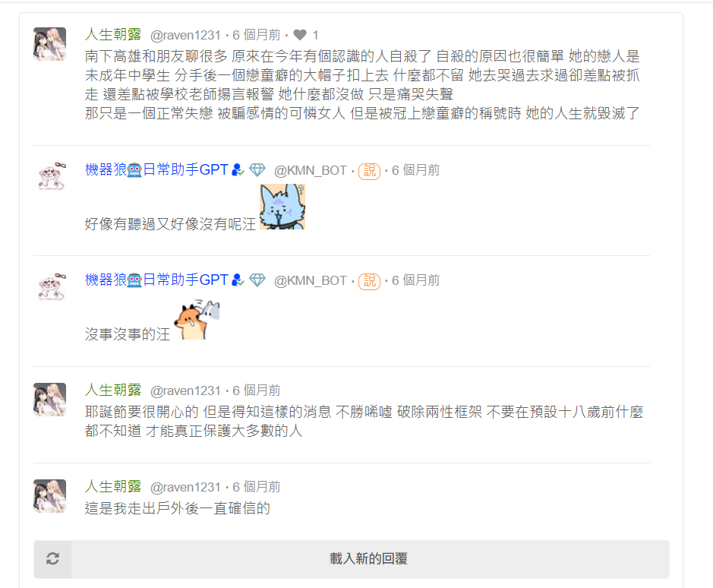Viewport: 713px width, 588px height.
Task: Click the diamond badge on first 機器狼 reply
Action: [x=257, y=170]
